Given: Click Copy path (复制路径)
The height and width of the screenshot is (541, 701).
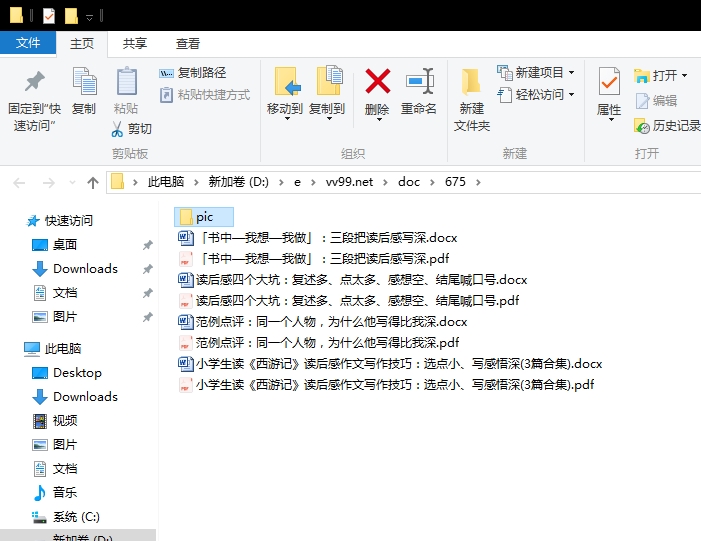Looking at the screenshot, I should click(x=193, y=72).
